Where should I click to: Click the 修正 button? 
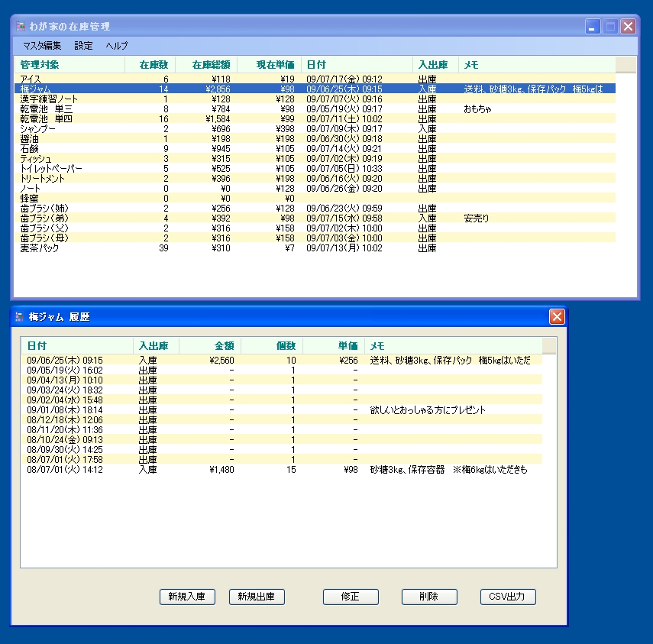tap(350, 597)
